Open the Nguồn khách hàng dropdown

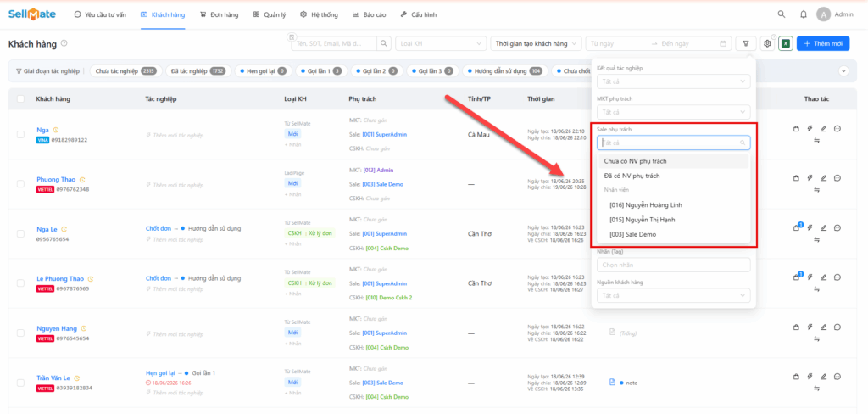coord(673,295)
